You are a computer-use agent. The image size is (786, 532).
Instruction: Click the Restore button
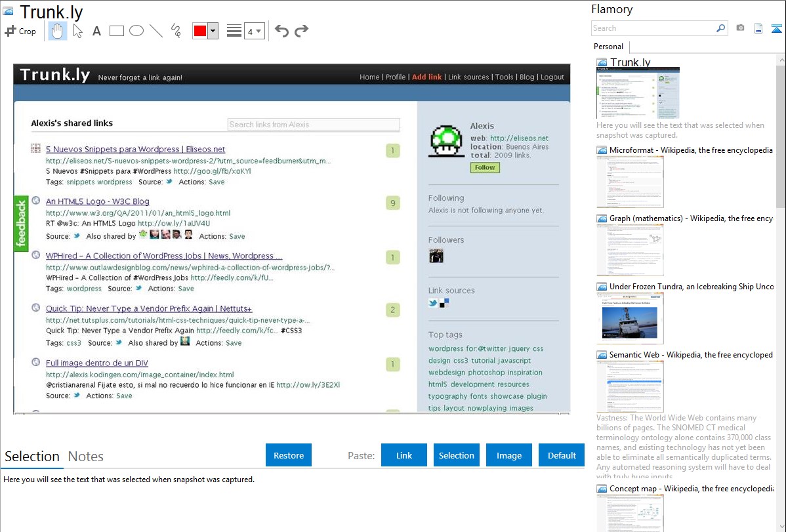(x=289, y=455)
